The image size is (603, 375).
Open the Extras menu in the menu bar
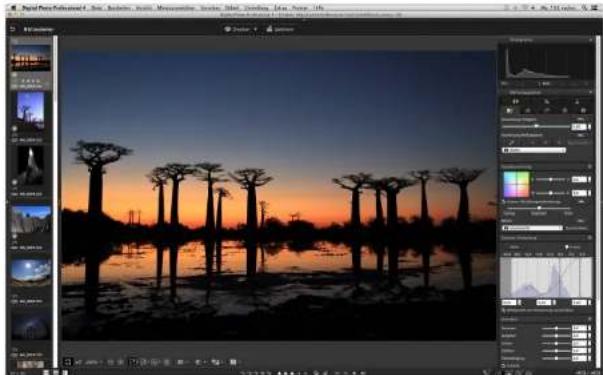click(x=280, y=8)
